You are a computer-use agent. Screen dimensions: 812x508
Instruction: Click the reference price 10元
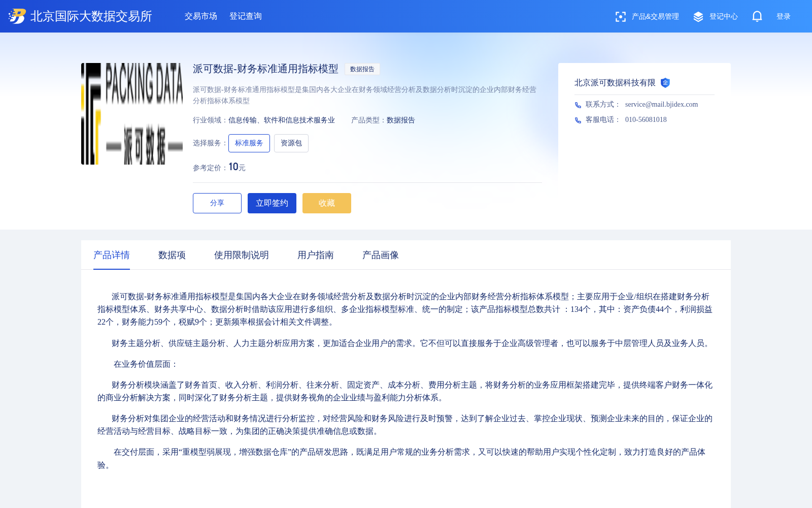click(237, 167)
